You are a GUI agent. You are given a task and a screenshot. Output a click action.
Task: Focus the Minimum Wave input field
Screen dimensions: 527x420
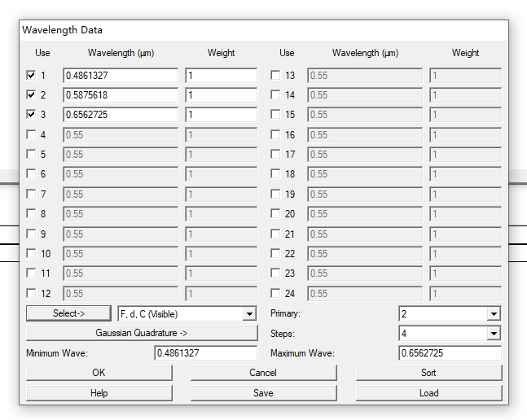point(205,353)
